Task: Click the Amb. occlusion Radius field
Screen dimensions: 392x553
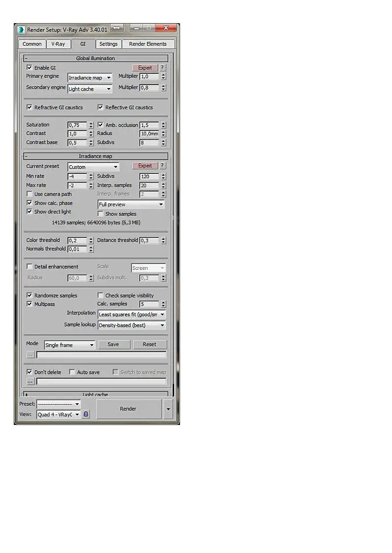Action: [x=150, y=133]
